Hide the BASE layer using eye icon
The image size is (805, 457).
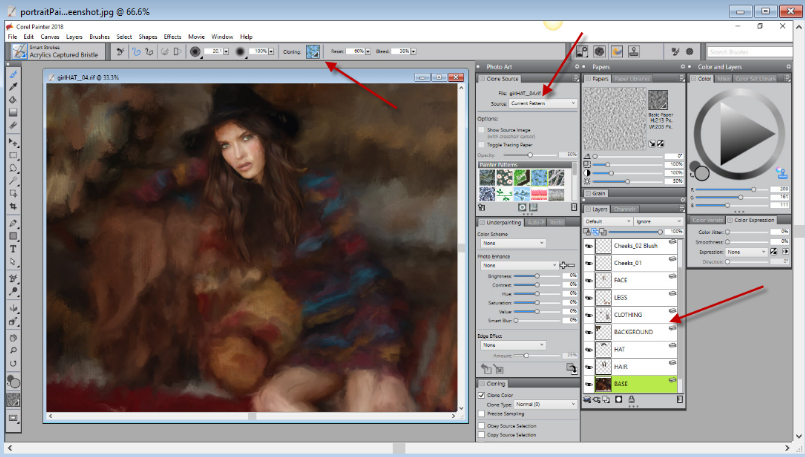(589, 384)
